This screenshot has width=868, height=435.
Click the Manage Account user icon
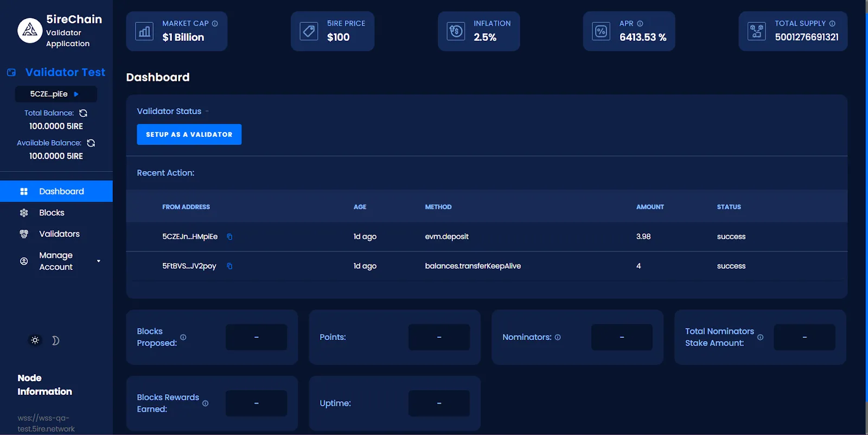pyautogui.click(x=24, y=261)
